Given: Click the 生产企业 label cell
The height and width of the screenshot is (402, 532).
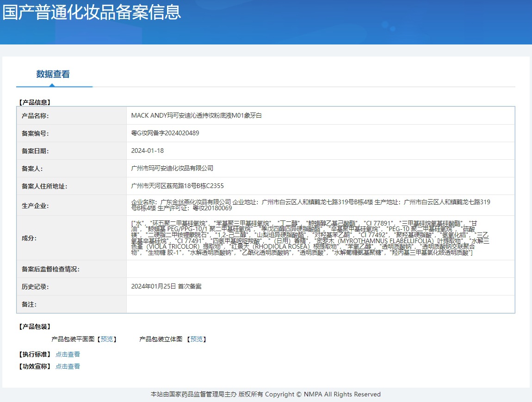Looking at the screenshot, I should (x=72, y=205).
